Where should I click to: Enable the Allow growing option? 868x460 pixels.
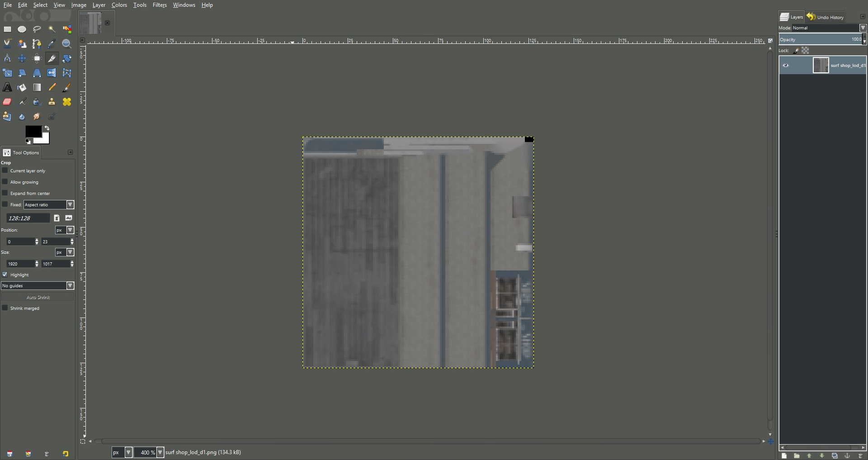tap(5, 182)
